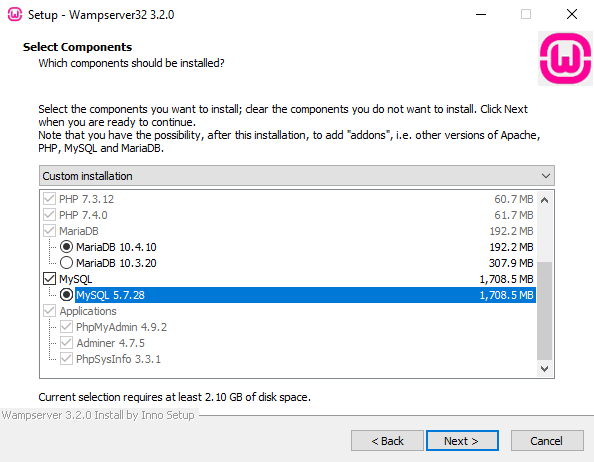Go back with the Back button

coord(387,441)
